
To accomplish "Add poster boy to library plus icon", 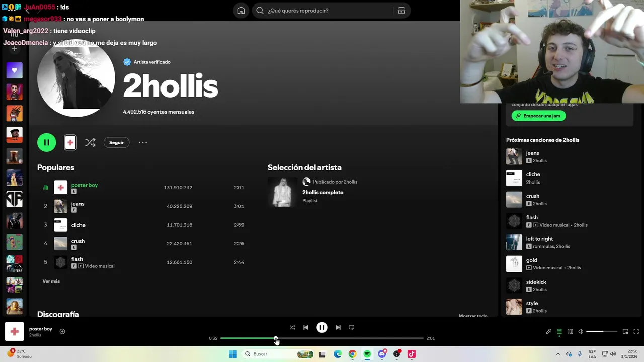I will [x=62, y=331].
